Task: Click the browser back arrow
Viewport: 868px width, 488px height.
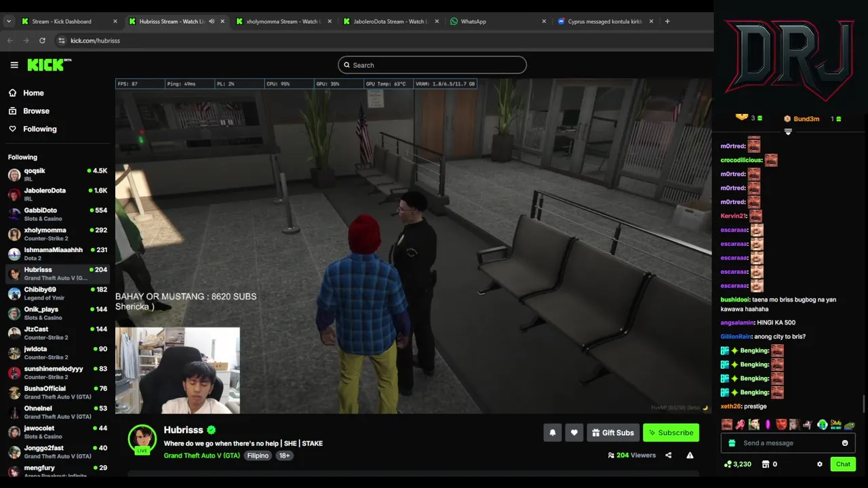Action: point(9,41)
